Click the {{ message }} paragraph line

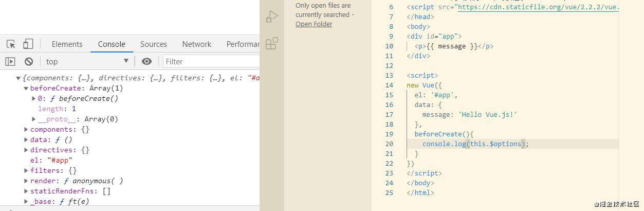pyautogui.click(x=454, y=46)
